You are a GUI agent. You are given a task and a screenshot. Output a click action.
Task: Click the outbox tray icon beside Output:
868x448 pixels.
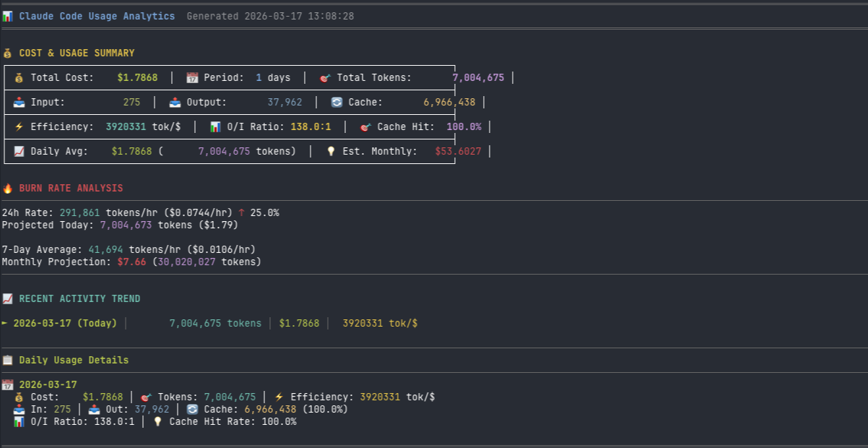175,103
